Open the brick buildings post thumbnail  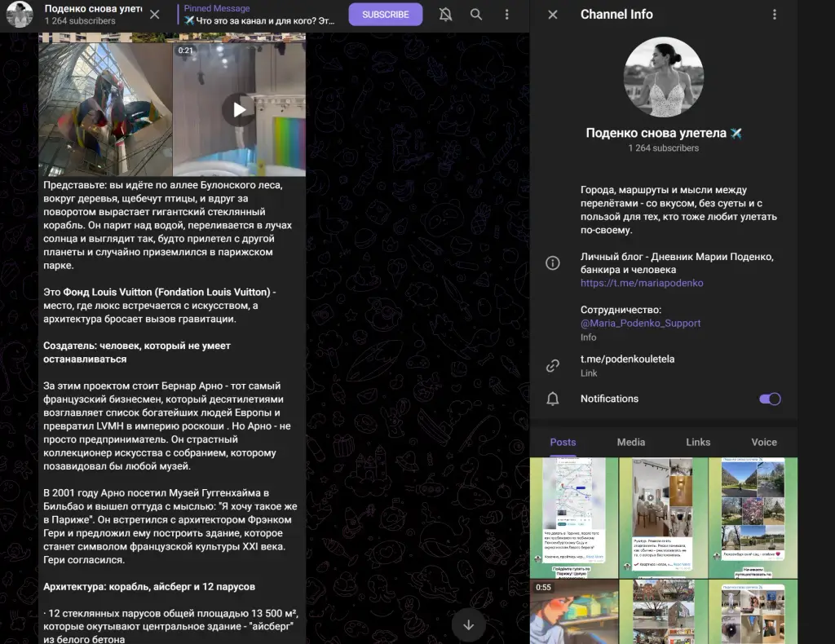click(x=663, y=611)
